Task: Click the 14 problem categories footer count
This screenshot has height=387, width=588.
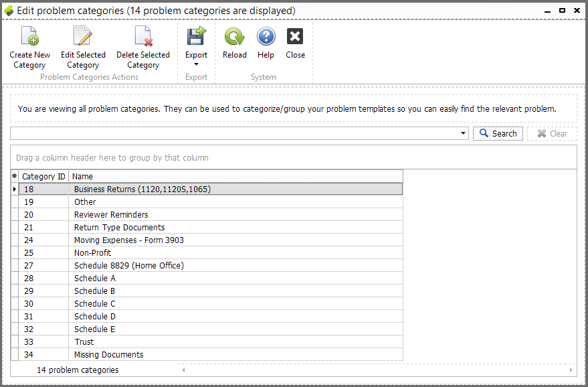Action: pos(78,370)
